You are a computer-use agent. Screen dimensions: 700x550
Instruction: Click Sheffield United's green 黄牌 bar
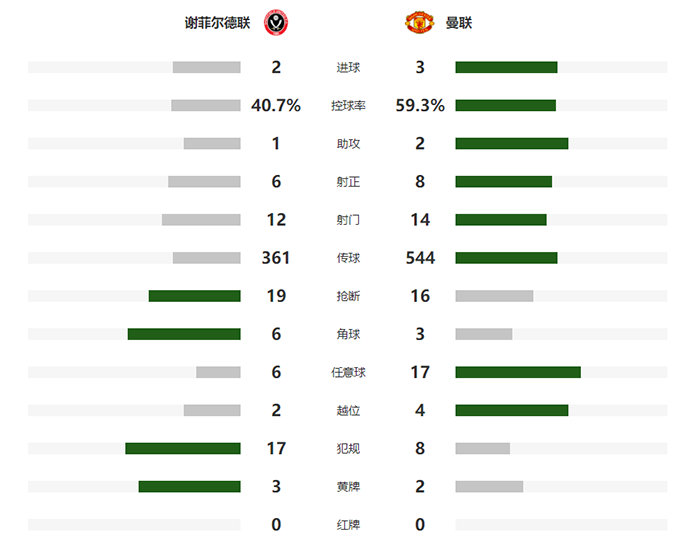click(x=189, y=486)
